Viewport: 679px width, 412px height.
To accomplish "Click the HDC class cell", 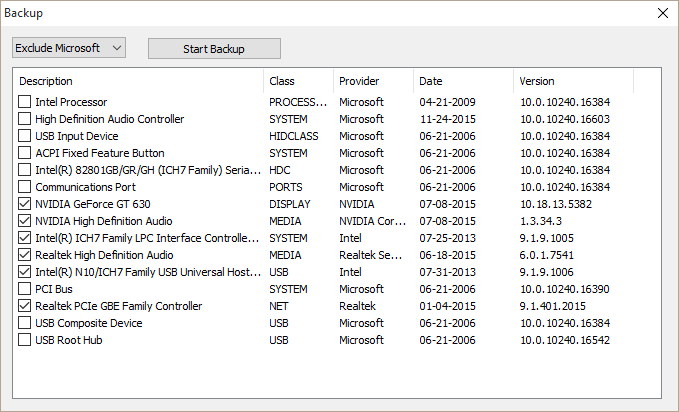I will [280, 170].
